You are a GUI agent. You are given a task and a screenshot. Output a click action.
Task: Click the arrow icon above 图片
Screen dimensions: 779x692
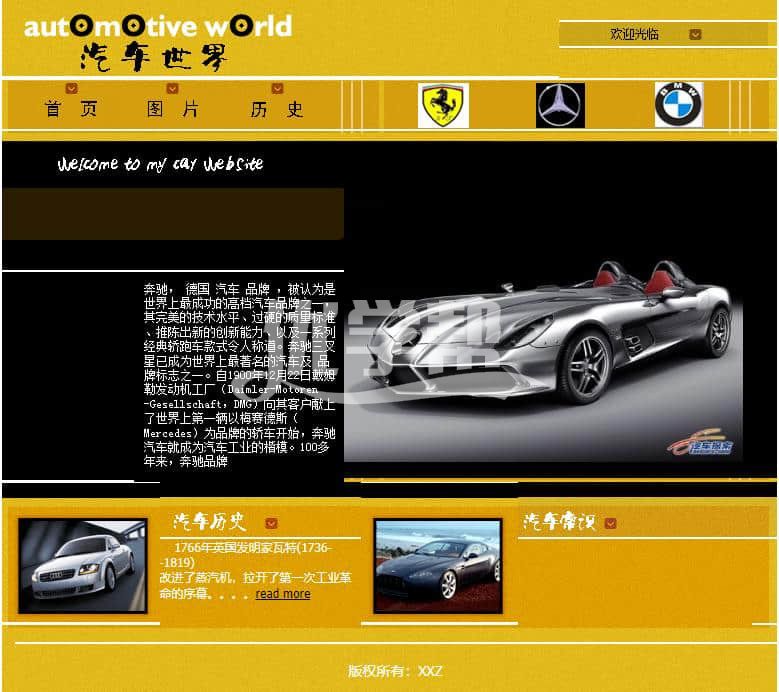click(173, 89)
